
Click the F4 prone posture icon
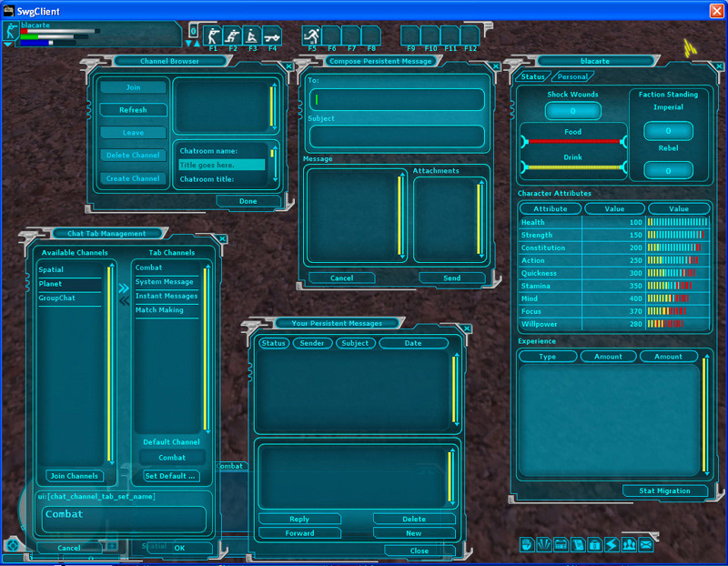coord(272,35)
